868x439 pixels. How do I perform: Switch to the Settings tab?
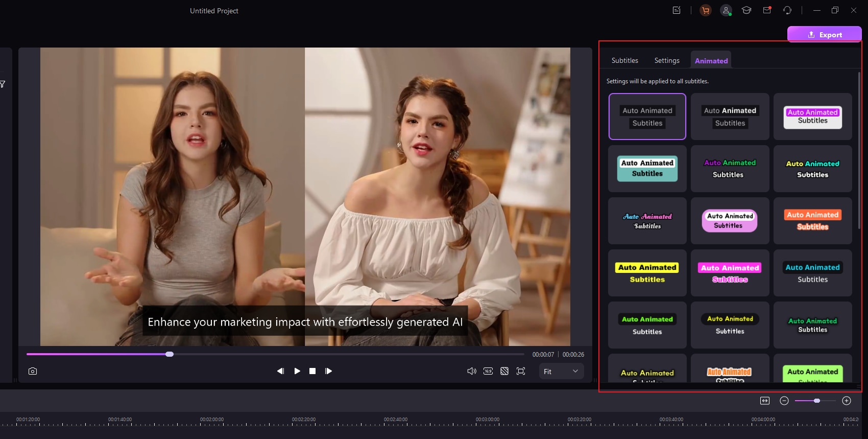(667, 60)
